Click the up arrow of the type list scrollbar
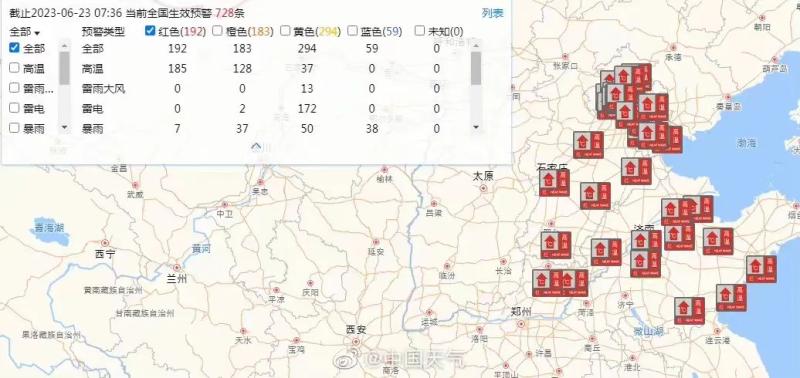Screen dimensions: 800x378 pyautogui.click(x=64, y=45)
